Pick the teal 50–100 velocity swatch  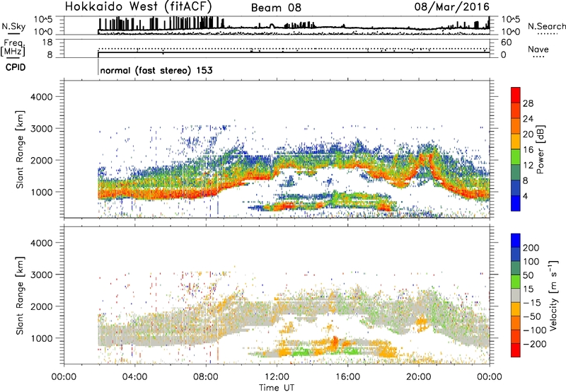[516, 268]
